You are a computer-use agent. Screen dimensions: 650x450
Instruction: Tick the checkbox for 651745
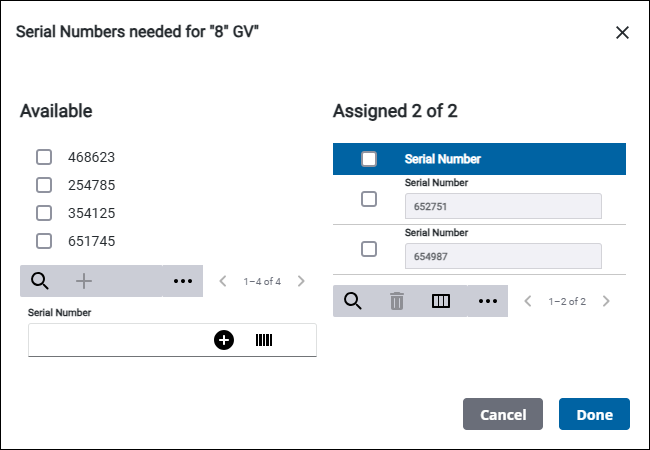(x=44, y=241)
